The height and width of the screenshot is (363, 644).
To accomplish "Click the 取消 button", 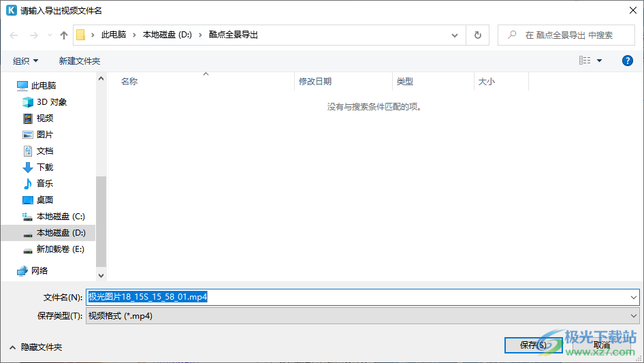I will [602, 345].
